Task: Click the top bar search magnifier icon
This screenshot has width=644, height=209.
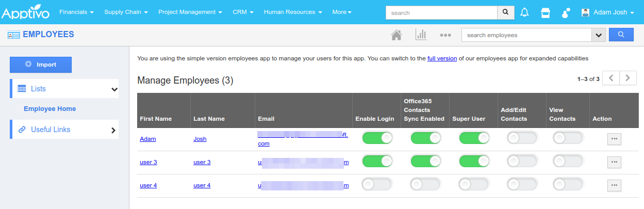Action: point(505,12)
